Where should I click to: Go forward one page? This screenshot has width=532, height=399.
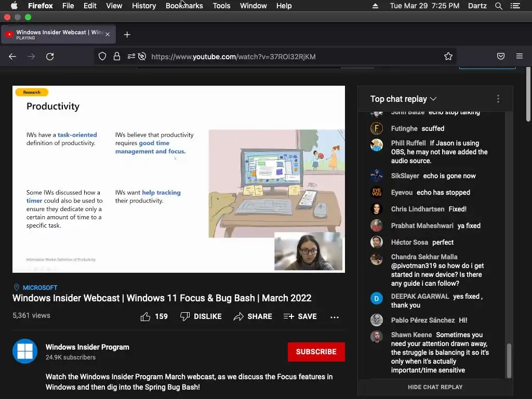(x=31, y=56)
